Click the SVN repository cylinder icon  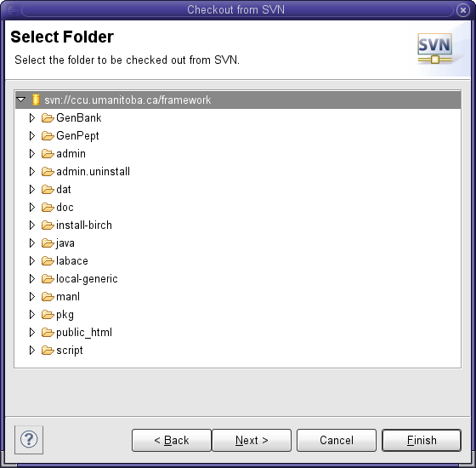point(36,100)
